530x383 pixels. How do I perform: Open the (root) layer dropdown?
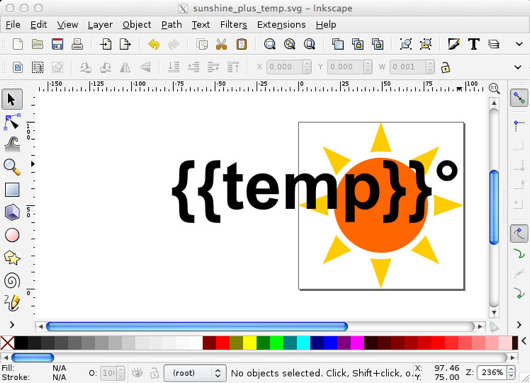pyautogui.click(x=195, y=373)
